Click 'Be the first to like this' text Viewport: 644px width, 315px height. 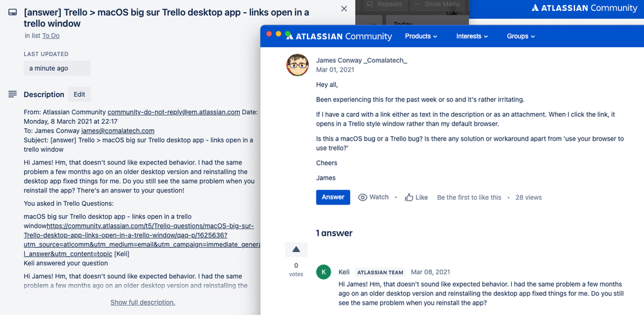pyautogui.click(x=469, y=198)
